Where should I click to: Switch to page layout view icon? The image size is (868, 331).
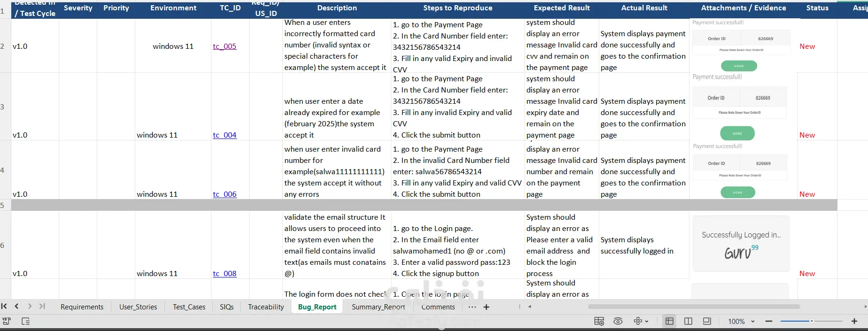tap(707, 321)
